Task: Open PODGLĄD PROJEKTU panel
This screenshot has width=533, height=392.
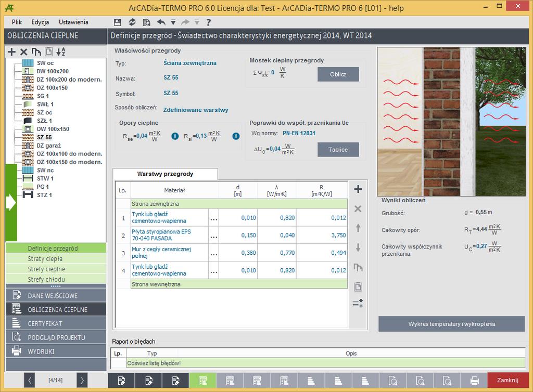Action: click(56, 337)
